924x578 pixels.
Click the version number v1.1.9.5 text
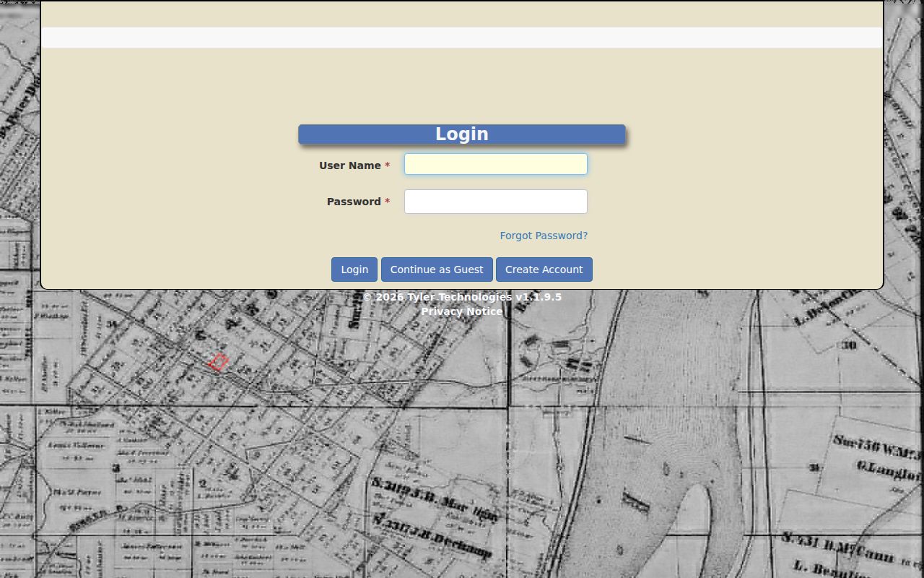[x=539, y=297]
